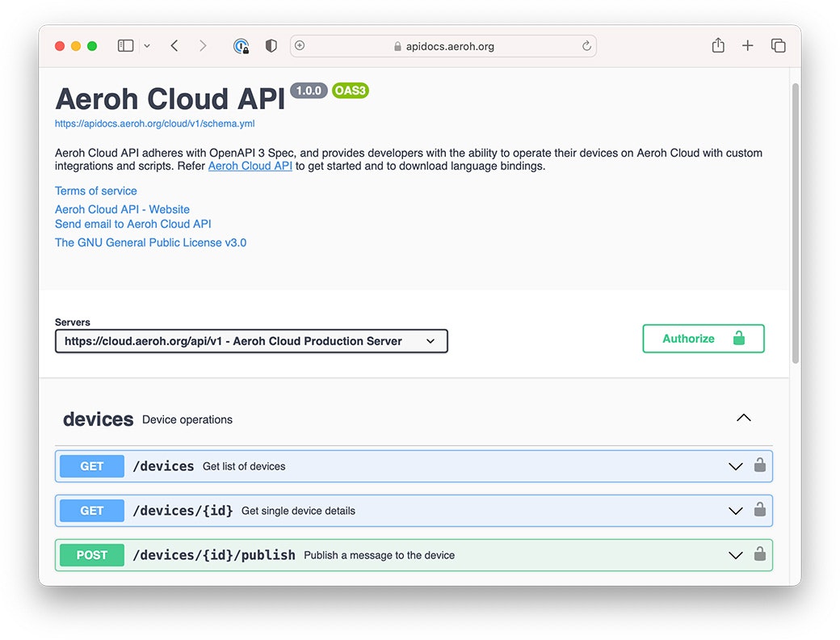Click the 1.0.0 version badge

pos(309,91)
